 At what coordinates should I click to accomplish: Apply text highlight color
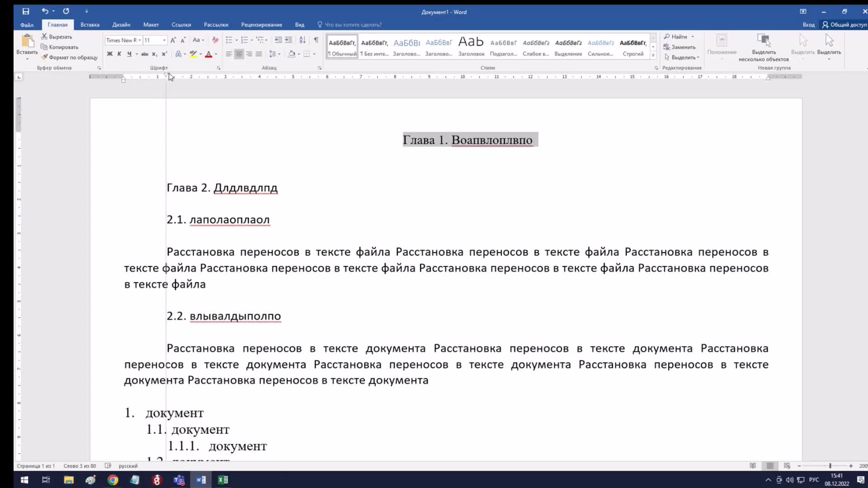tap(193, 54)
